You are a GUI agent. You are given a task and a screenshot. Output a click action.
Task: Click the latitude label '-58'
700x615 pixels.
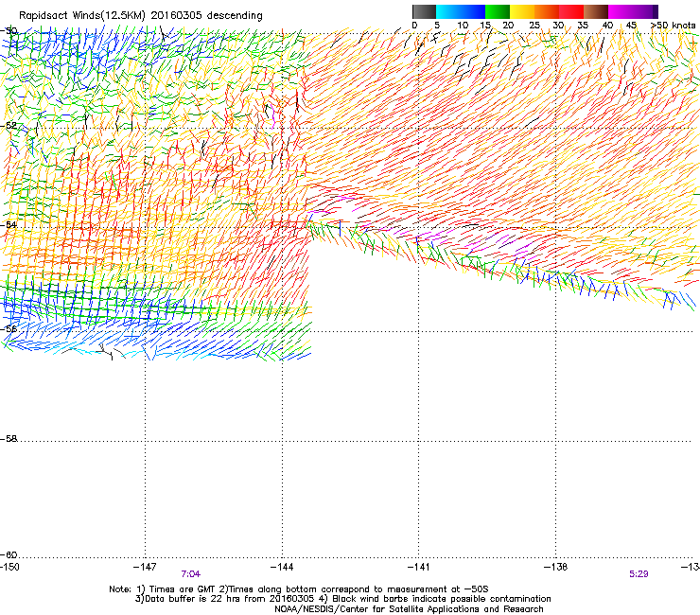9,439
